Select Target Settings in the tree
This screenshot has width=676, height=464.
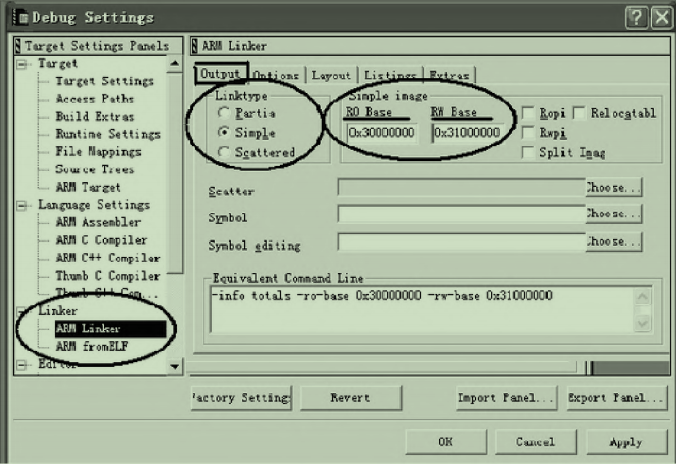click(104, 81)
